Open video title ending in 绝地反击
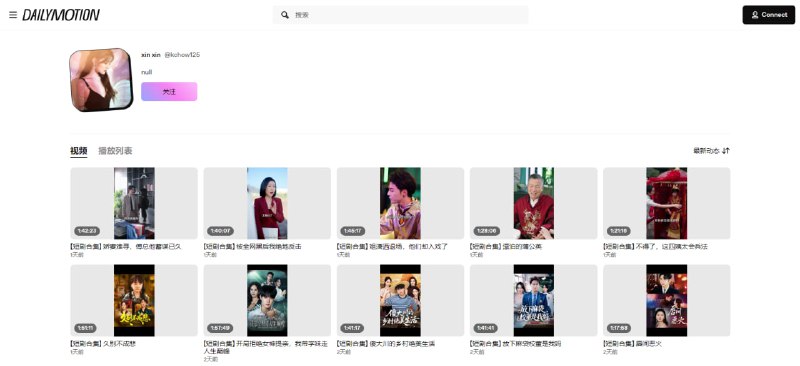The height and width of the screenshot is (366, 800). click(253, 247)
